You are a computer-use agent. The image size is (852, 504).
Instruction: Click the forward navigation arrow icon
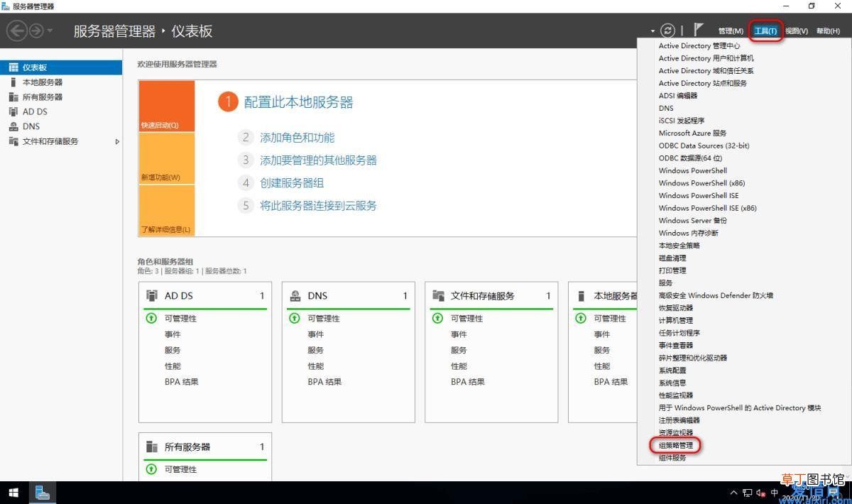click(x=35, y=31)
